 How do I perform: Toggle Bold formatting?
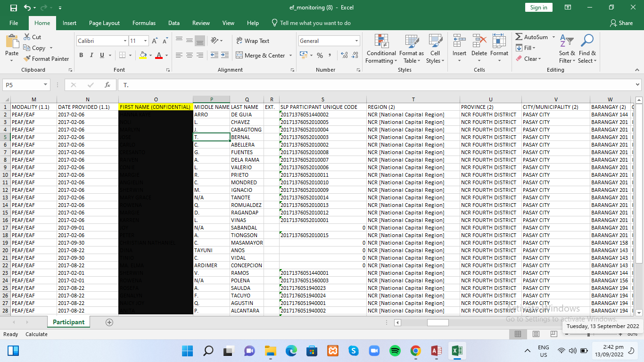tap(81, 55)
